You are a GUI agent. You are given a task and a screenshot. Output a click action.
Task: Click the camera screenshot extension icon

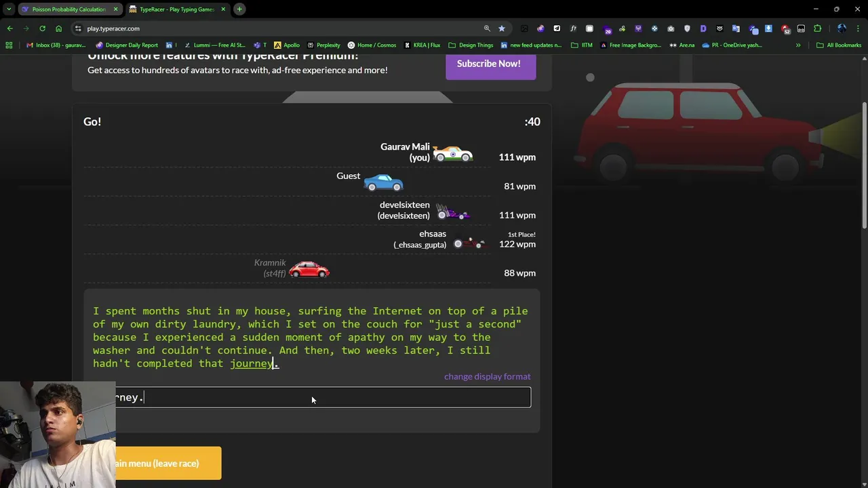click(x=671, y=28)
